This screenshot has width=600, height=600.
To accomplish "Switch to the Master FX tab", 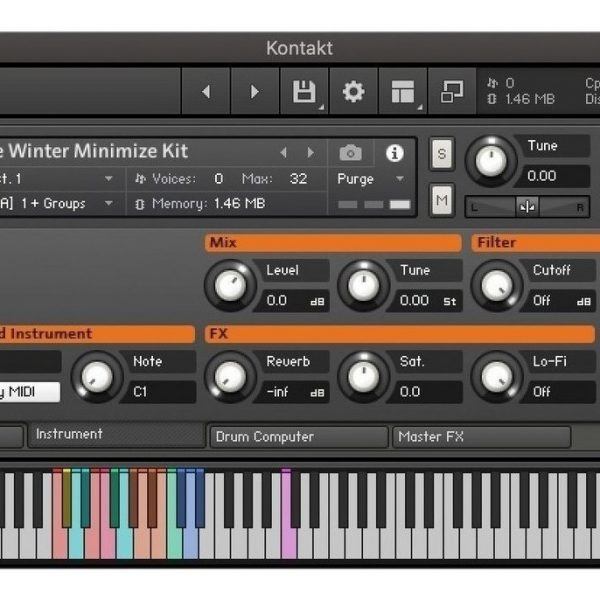I will coord(482,437).
